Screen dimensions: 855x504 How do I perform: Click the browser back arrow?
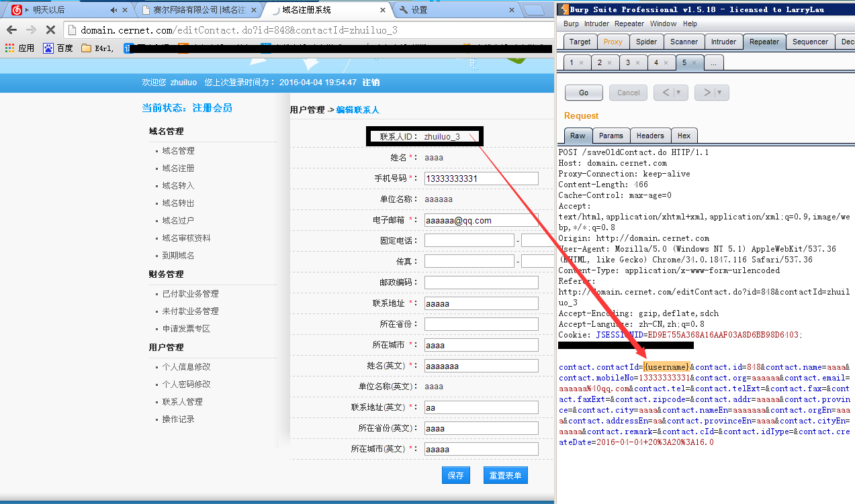pyautogui.click(x=11, y=30)
